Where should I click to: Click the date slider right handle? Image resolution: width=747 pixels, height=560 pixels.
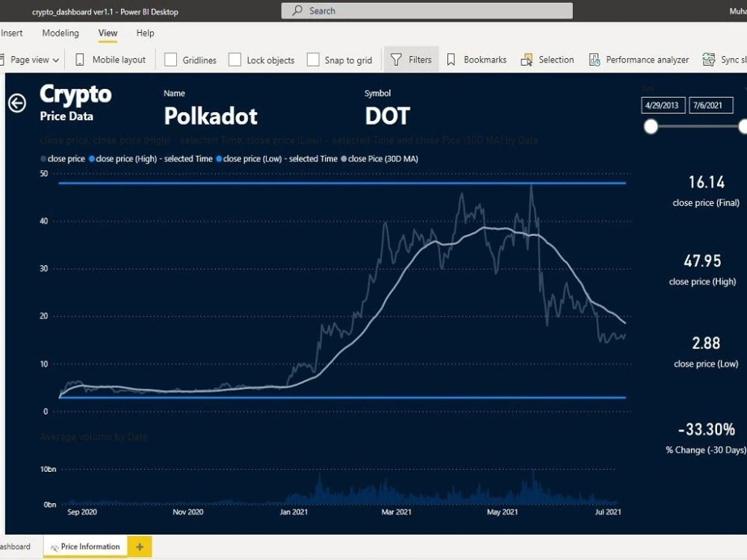[743, 127]
